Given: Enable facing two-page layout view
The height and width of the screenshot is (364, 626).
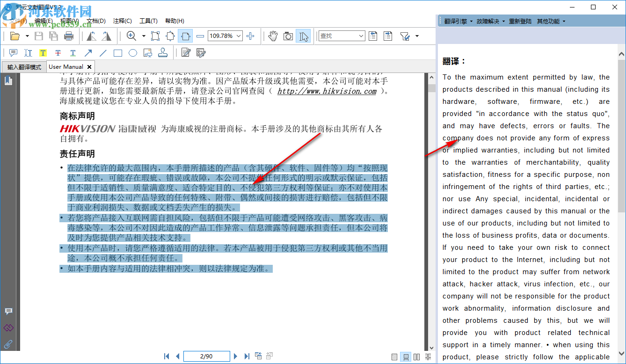Looking at the screenshot, I should tap(416, 357).
